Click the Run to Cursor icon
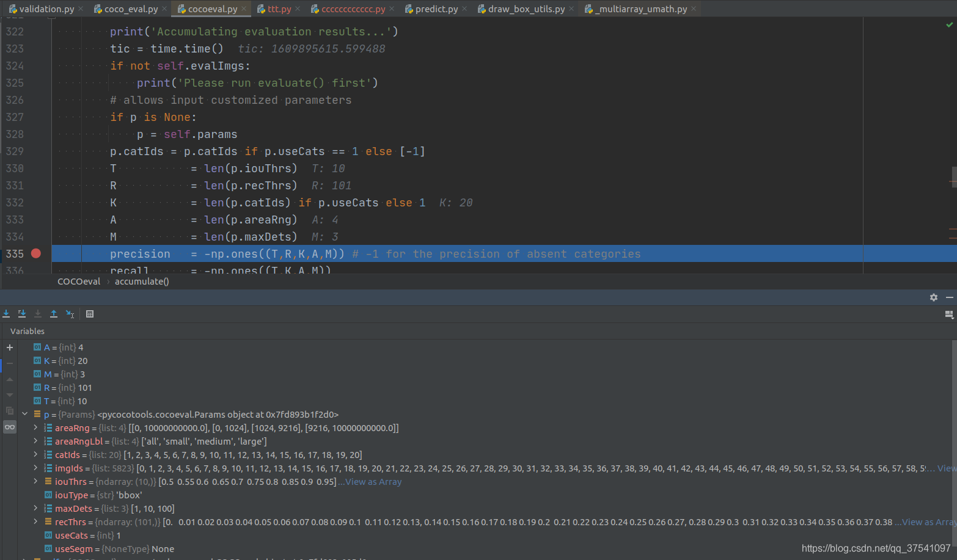 click(x=70, y=314)
